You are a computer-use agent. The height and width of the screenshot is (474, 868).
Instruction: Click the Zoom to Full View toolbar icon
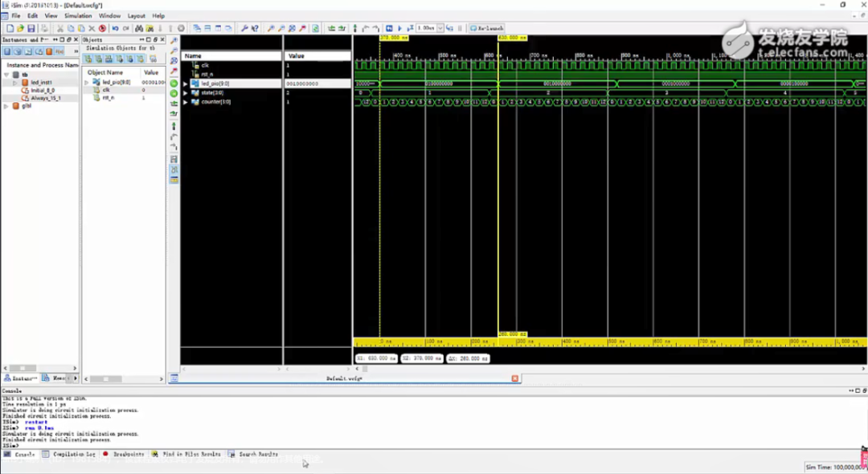(292, 28)
